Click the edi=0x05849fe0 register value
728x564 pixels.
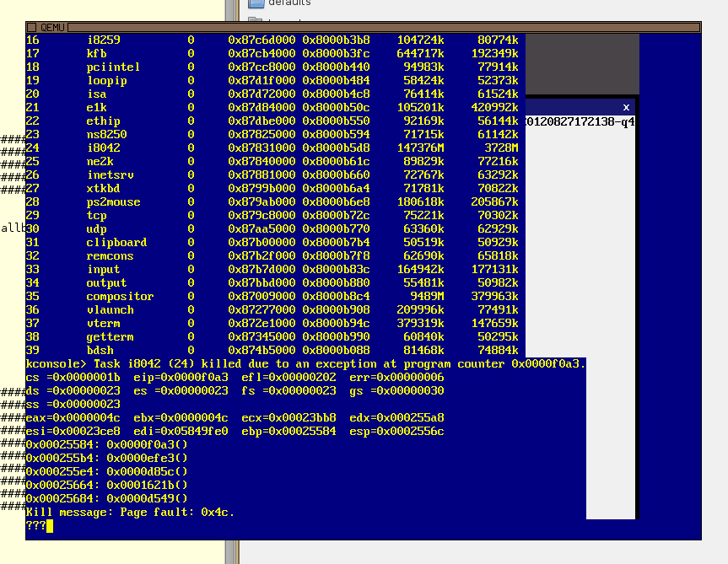pos(181,431)
